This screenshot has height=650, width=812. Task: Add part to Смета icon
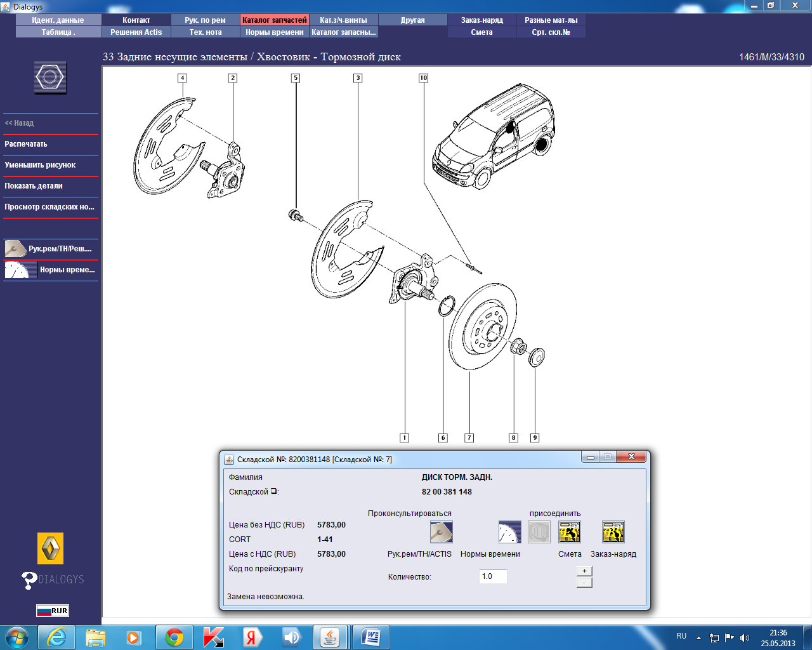pos(570,532)
